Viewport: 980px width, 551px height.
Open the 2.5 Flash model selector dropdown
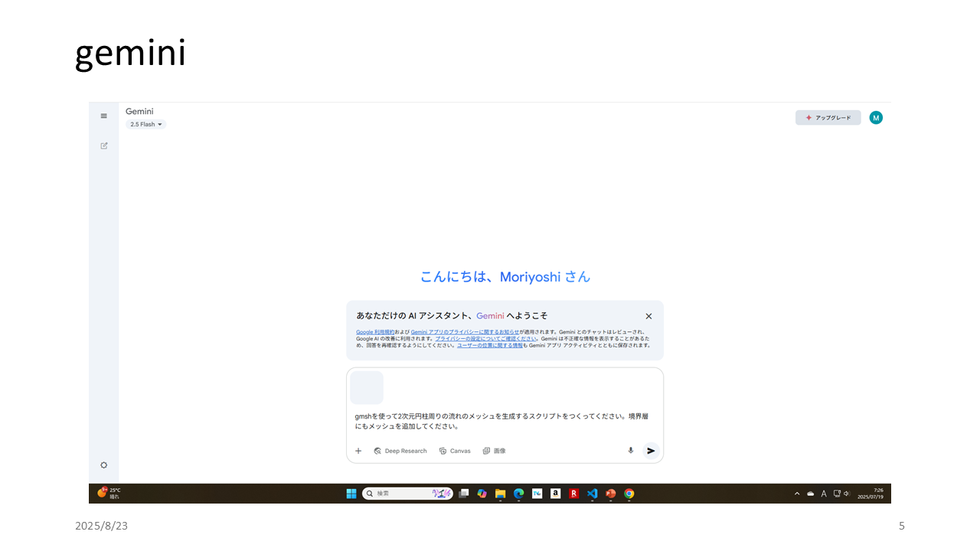pyautogui.click(x=146, y=124)
